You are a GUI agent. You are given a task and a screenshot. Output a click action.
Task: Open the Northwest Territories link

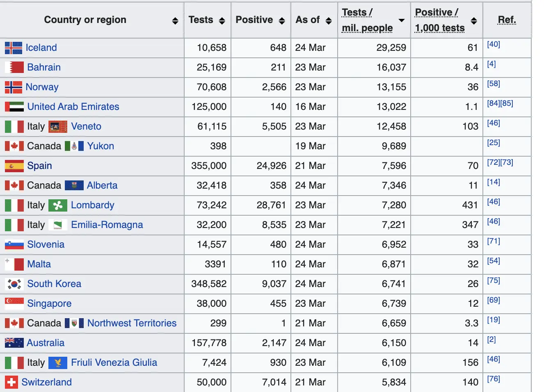tap(132, 323)
